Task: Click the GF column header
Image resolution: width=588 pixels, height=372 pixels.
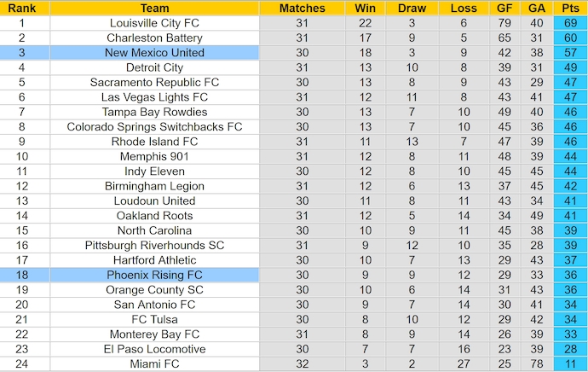Action: click(x=504, y=8)
